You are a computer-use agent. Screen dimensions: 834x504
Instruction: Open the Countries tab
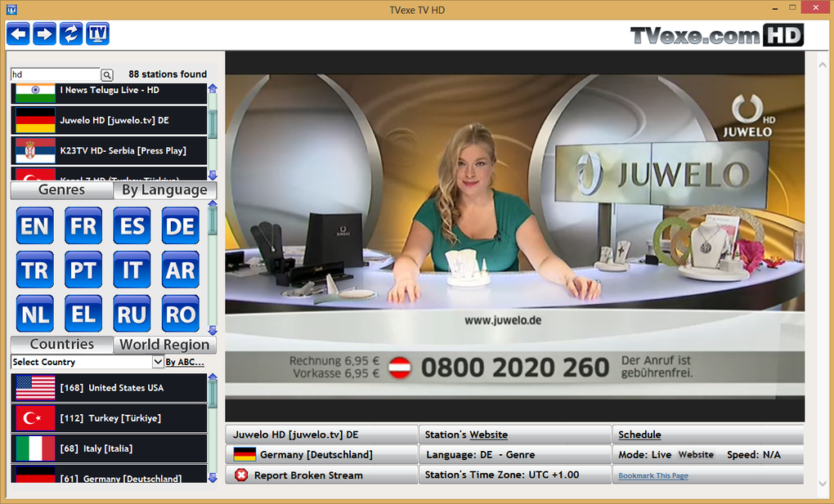pyautogui.click(x=61, y=345)
